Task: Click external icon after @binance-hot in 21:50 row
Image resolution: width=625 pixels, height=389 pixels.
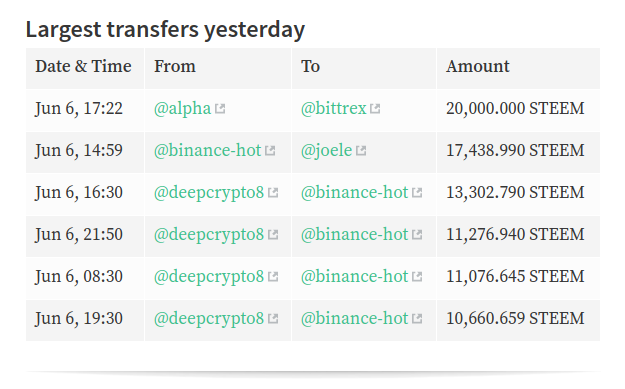Action: pos(417,234)
